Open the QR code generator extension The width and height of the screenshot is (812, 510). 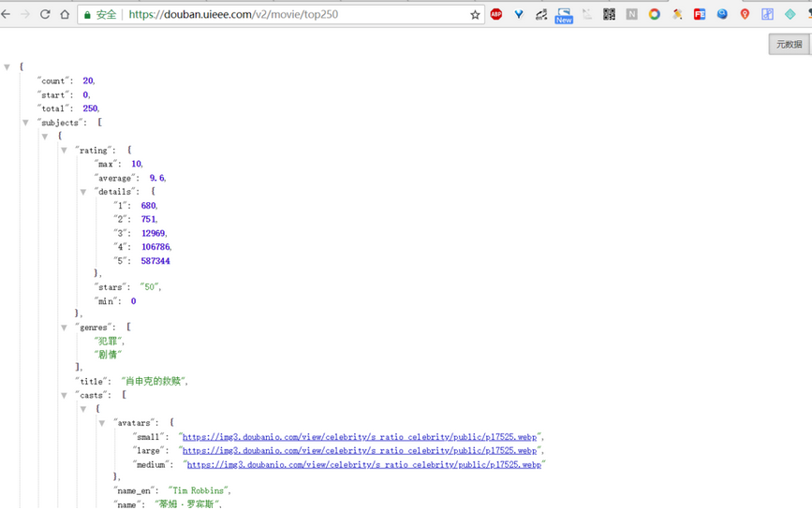tap(609, 14)
